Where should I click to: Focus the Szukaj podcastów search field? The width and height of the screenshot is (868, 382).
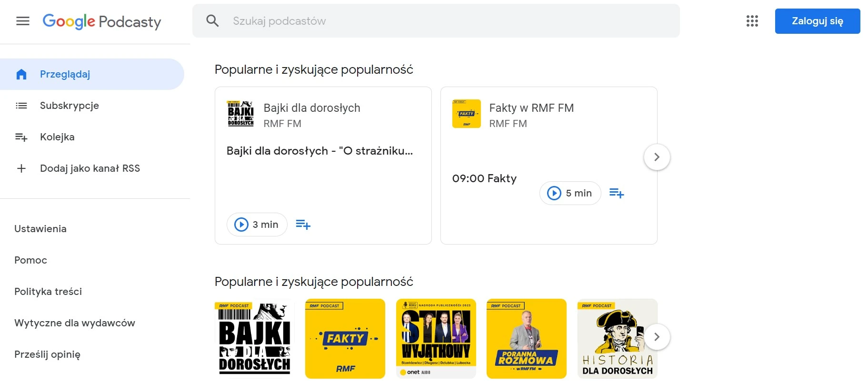[x=429, y=21]
